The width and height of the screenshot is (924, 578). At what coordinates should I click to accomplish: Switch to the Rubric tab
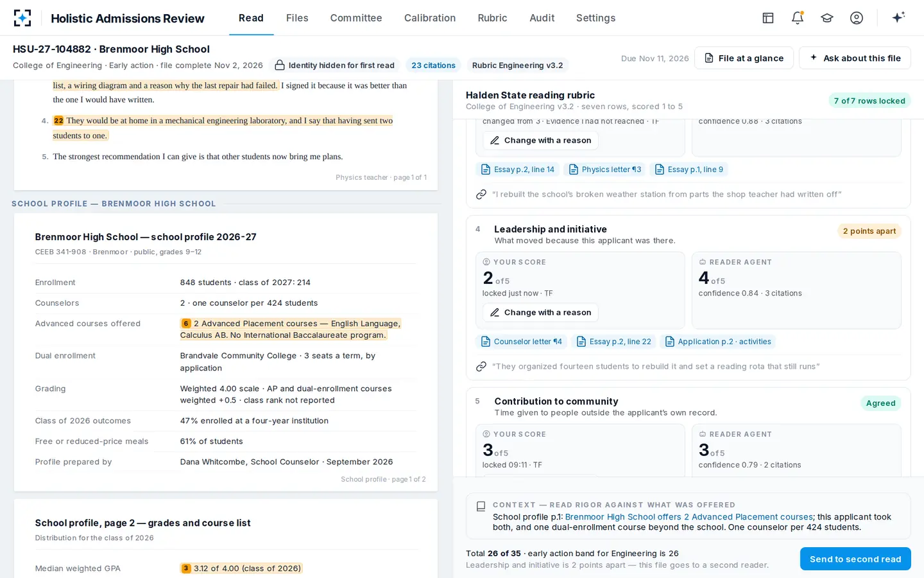[493, 18]
